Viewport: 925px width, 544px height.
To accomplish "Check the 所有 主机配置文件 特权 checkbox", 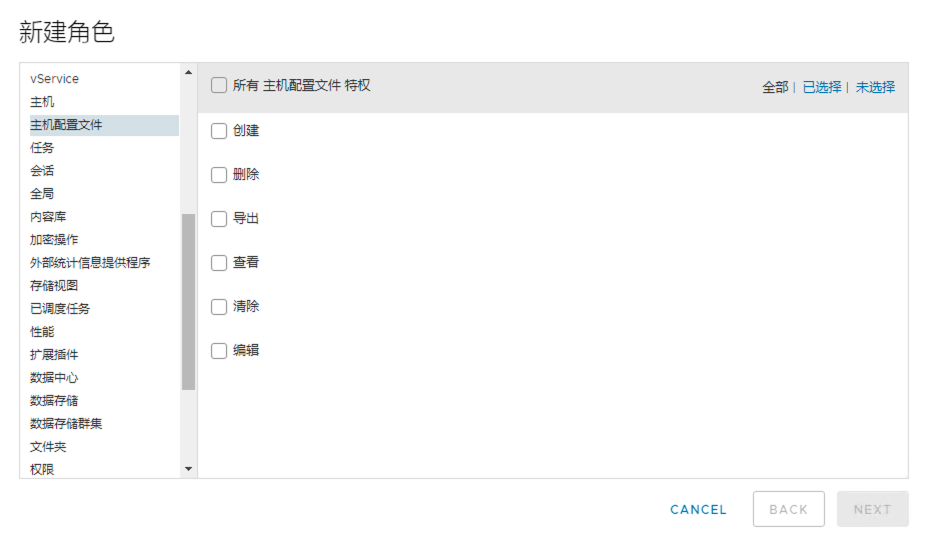I will 219,86.
